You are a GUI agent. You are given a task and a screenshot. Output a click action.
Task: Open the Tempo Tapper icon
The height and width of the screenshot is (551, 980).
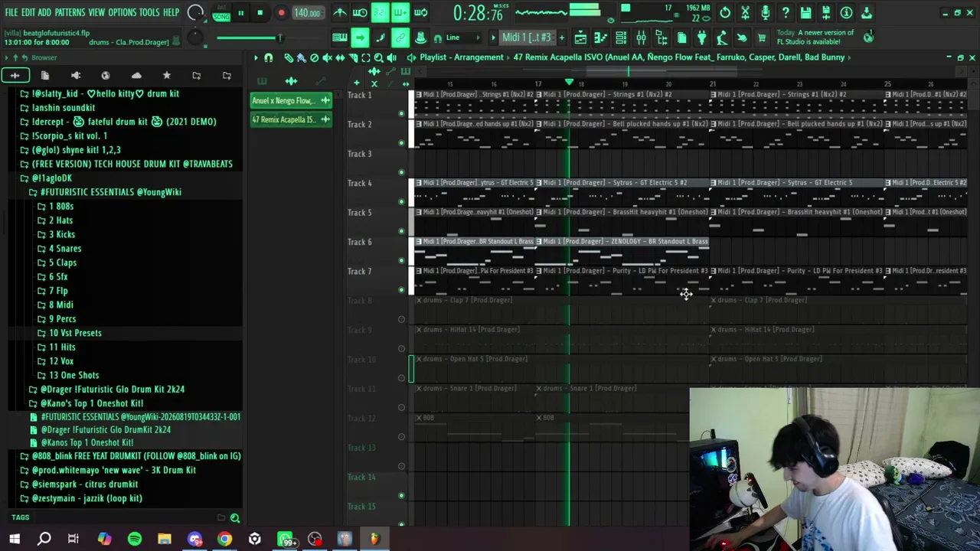721,37
